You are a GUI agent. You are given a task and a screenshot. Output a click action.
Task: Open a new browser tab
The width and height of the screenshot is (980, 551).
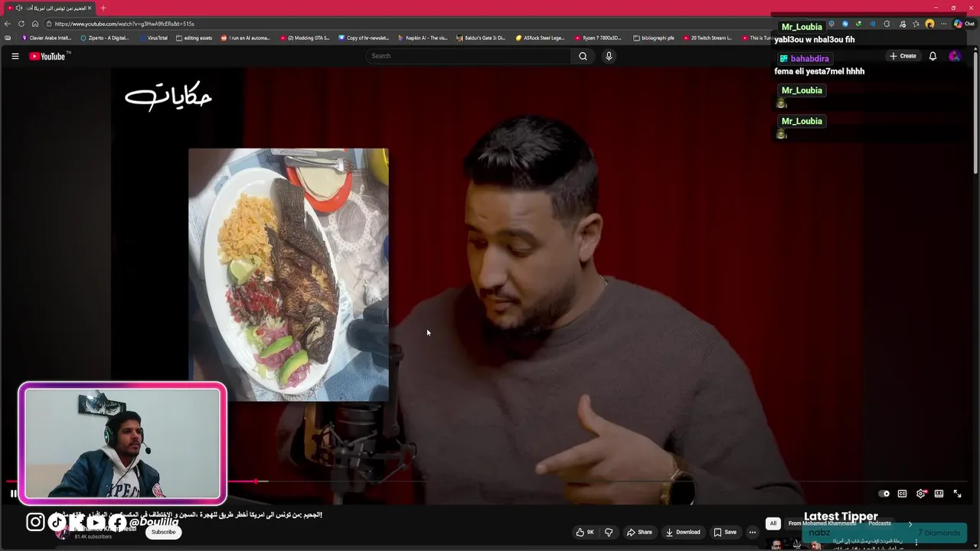click(x=103, y=8)
